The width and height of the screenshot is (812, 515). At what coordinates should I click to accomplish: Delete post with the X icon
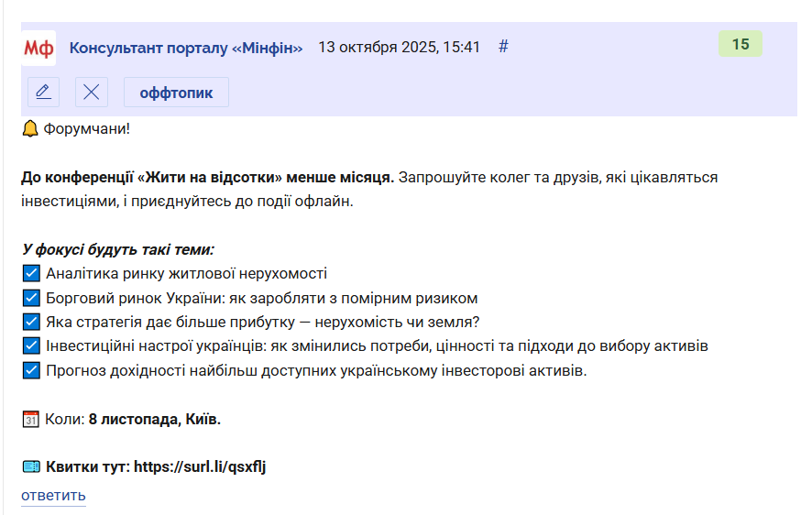point(91,93)
